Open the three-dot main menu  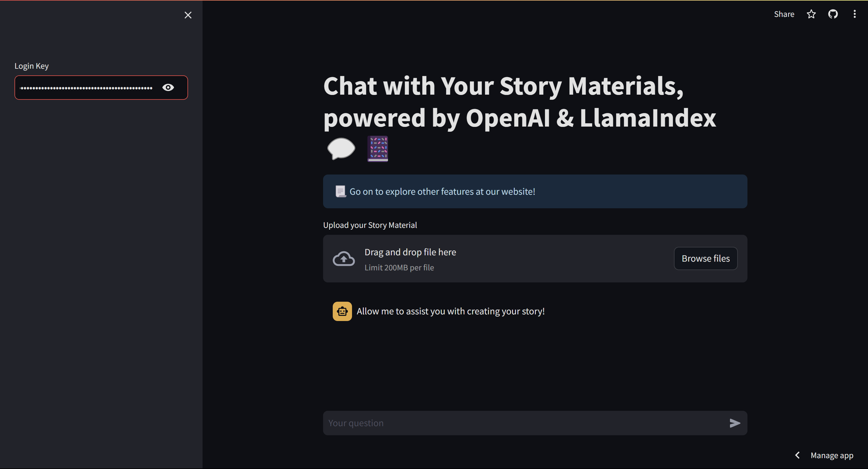click(x=854, y=14)
